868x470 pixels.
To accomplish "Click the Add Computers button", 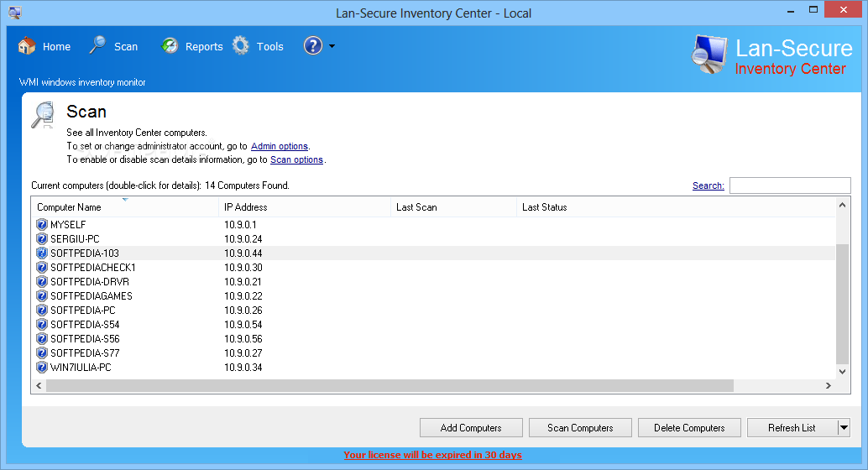I will [471, 428].
